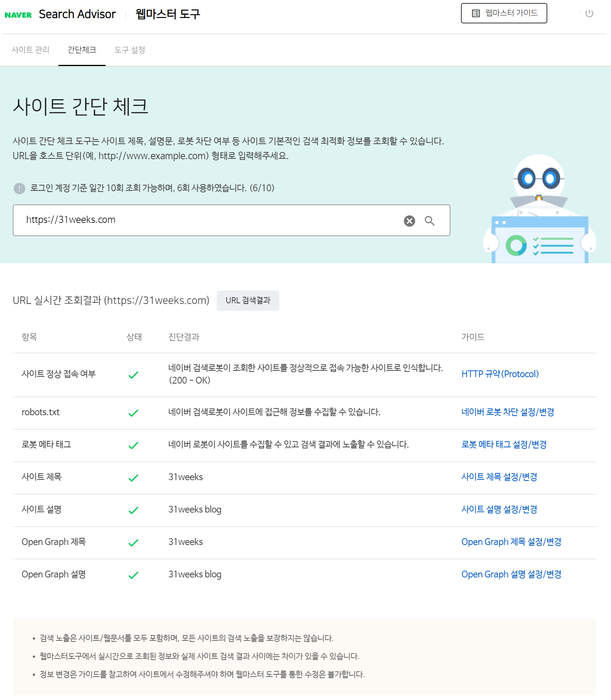
Task: Clear the URL input with the X icon
Action: click(x=409, y=221)
